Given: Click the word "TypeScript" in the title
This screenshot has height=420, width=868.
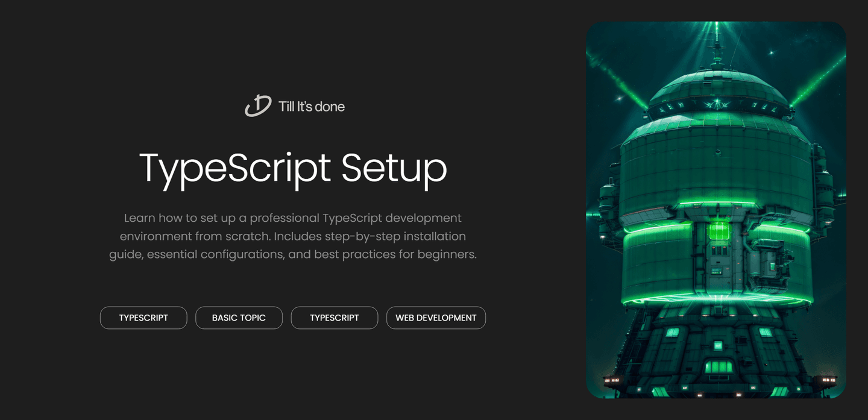Looking at the screenshot, I should [x=235, y=168].
